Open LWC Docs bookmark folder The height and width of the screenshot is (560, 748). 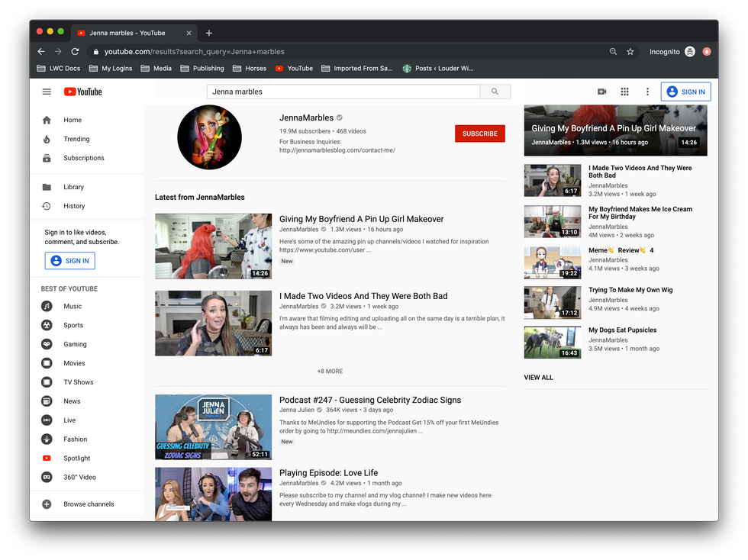click(59, 68)
